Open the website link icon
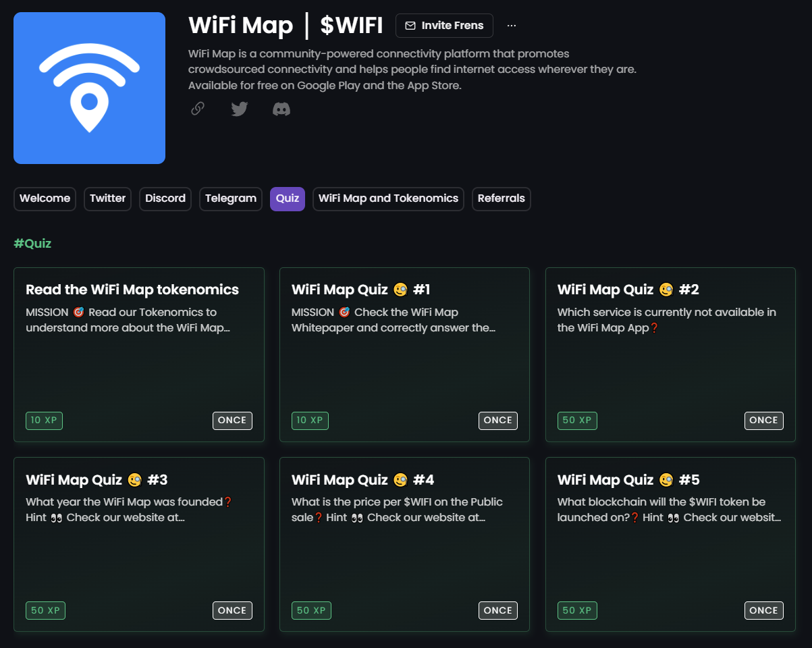The width and height of the screenshot is (812, 648). point(197,109)
